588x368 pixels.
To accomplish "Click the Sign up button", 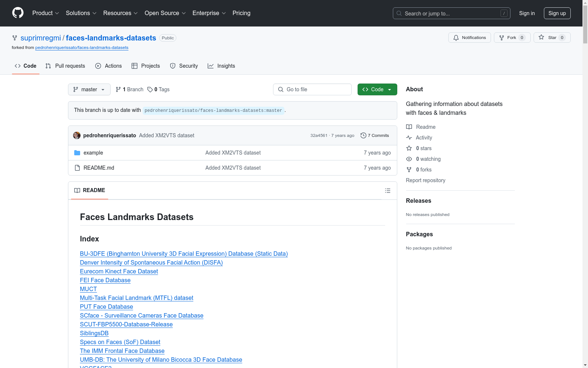I will 557,13.
